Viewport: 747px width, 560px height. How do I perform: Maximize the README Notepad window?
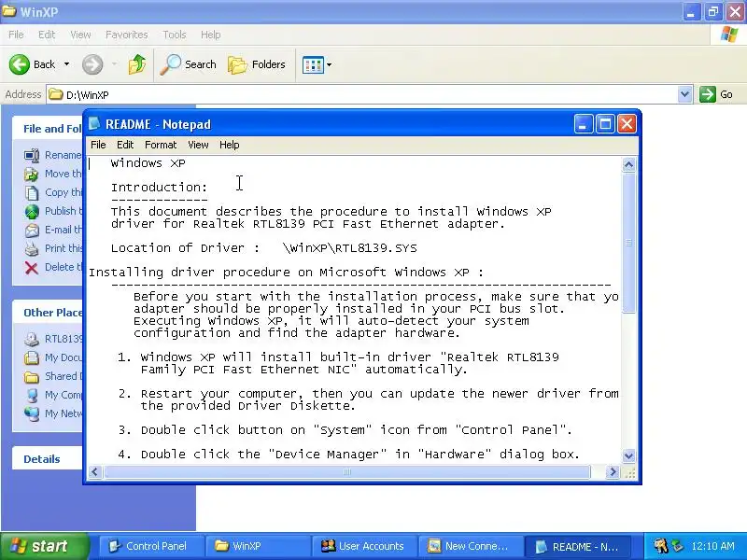tap(605, 124)
